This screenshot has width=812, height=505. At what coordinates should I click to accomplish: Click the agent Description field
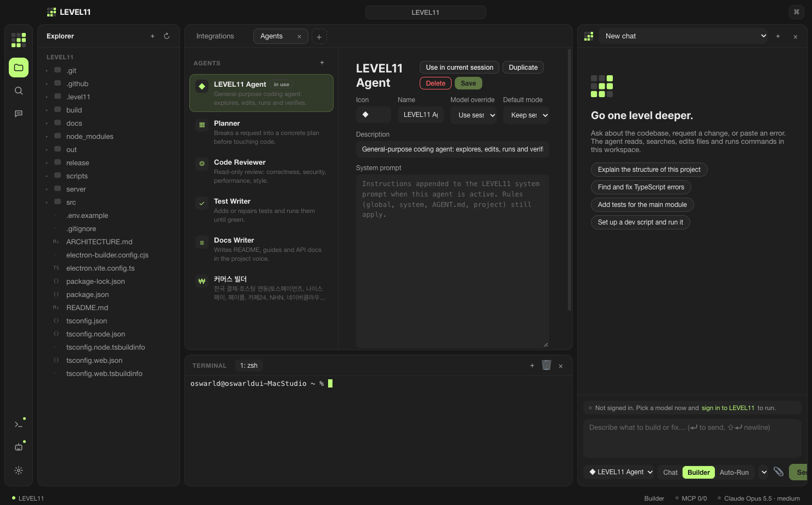(453, 149)
